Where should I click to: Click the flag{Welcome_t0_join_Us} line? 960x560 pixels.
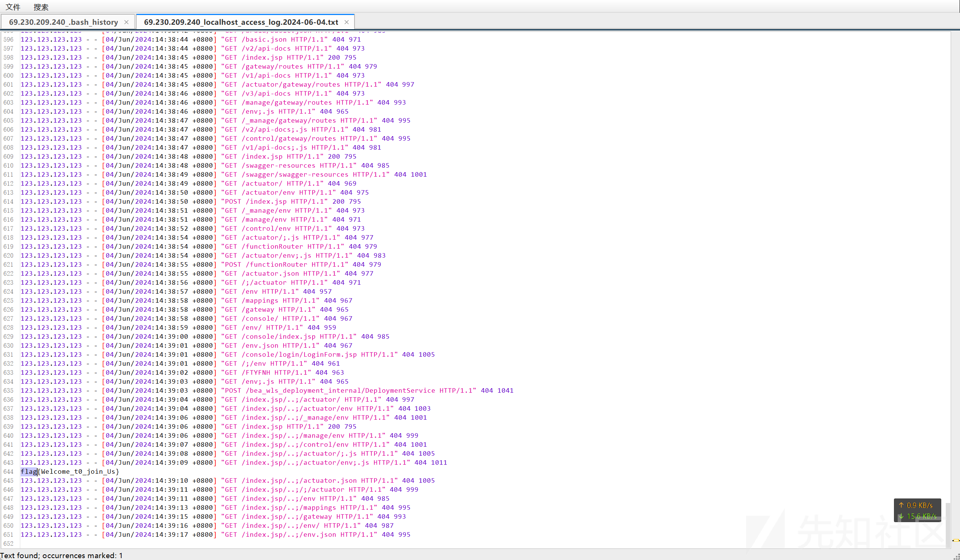click(x=70, y=471)
